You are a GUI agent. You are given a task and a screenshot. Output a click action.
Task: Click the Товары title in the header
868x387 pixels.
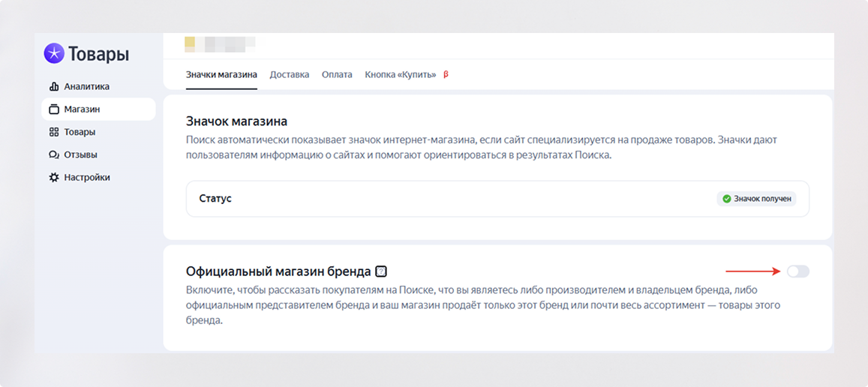tap(98, 54)
